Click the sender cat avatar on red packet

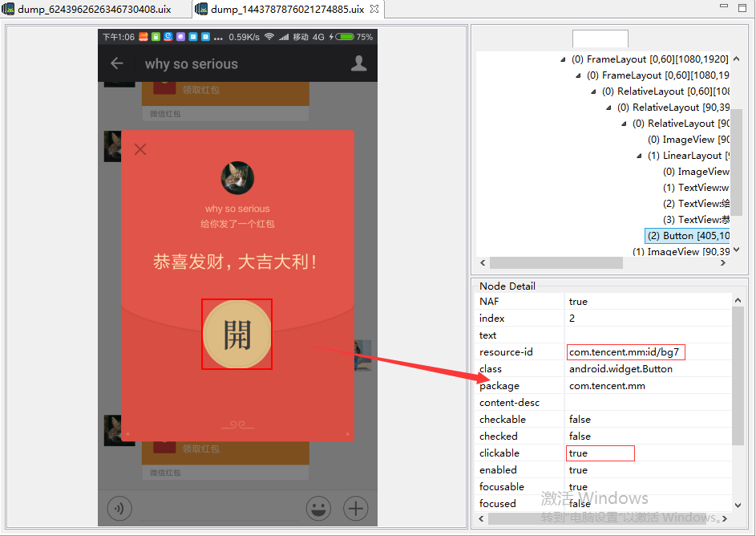[x=237, y=178]
